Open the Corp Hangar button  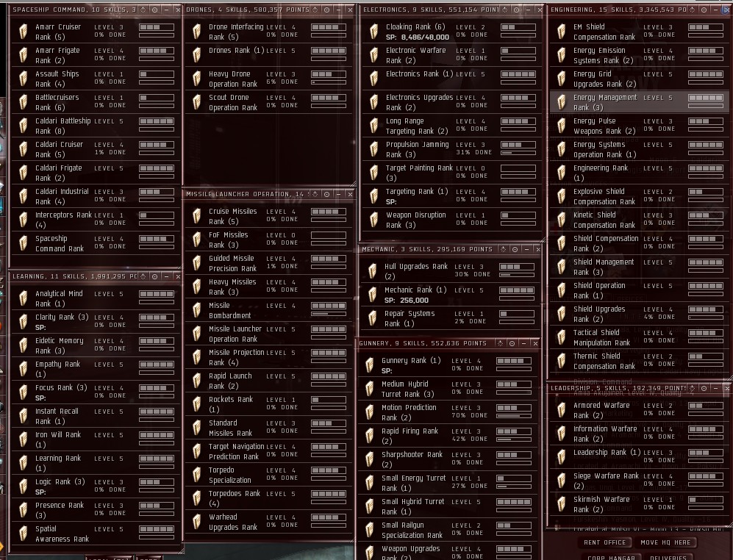[611, 557]
